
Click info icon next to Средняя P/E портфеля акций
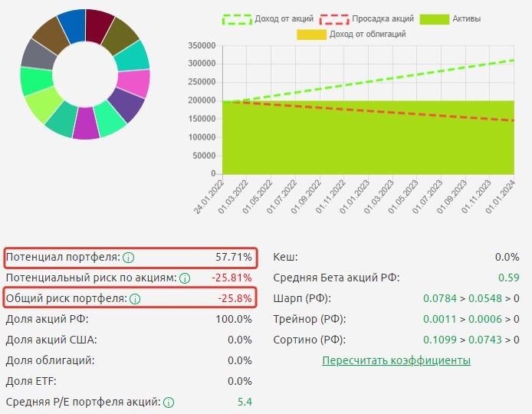[169, 402]
